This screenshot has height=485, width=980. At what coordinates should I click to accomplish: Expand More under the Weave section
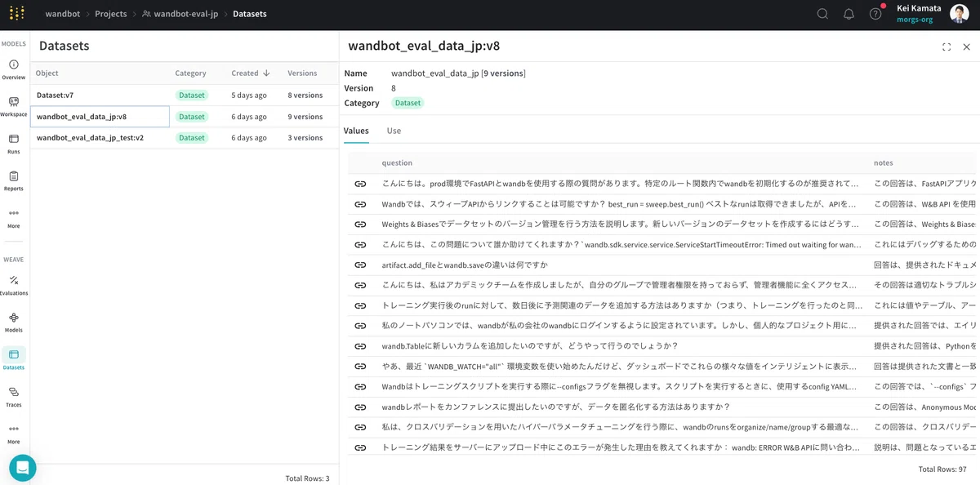[x=14, y=434]
